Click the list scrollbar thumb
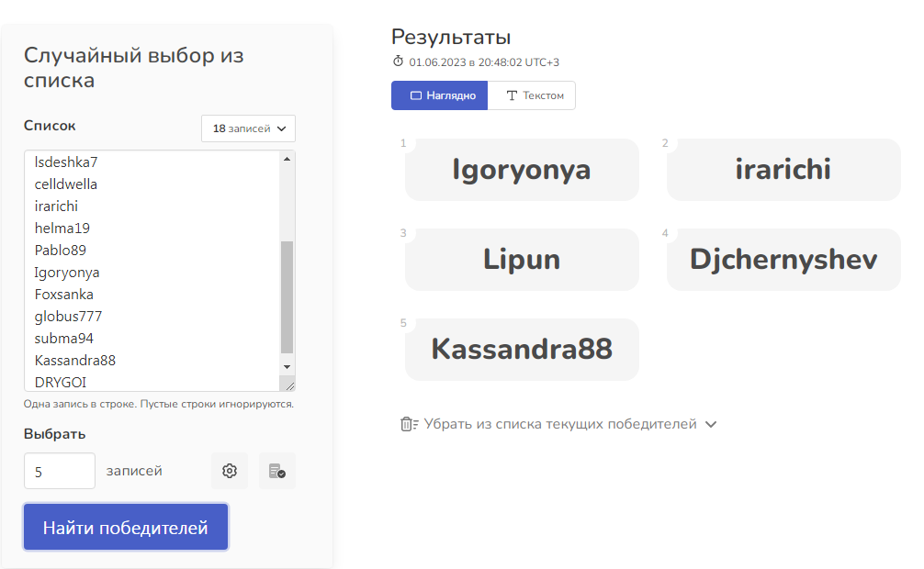Screen dimensions: 924x569 point(287,296)
